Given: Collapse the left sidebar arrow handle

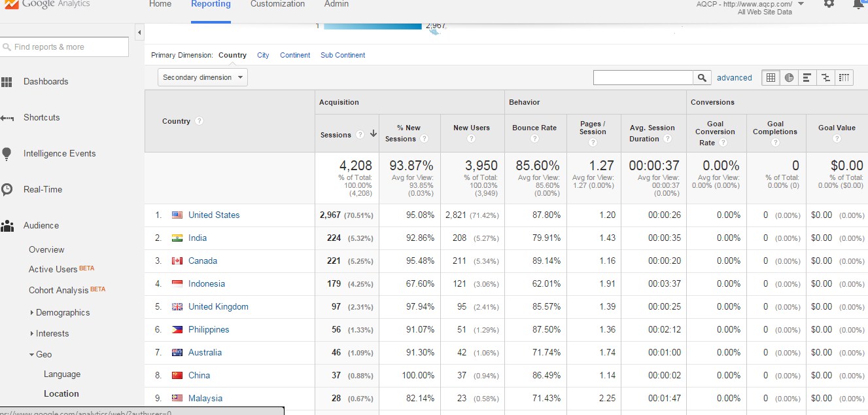Looking at the screenshot, I should 139,32.
